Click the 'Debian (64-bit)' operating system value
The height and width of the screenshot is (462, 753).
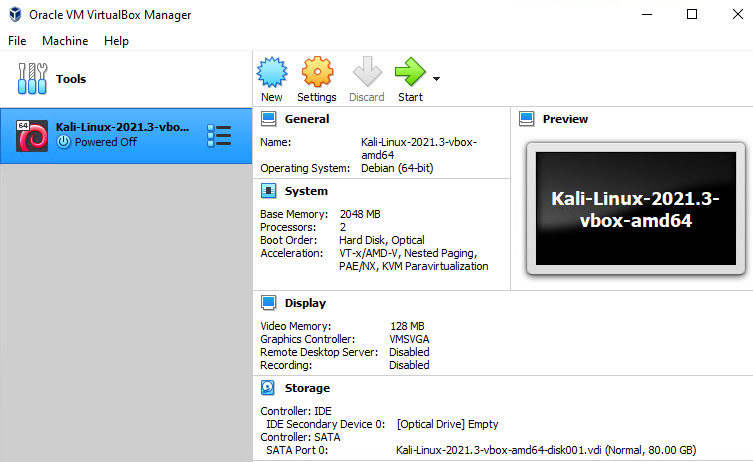tap(397, 168)
